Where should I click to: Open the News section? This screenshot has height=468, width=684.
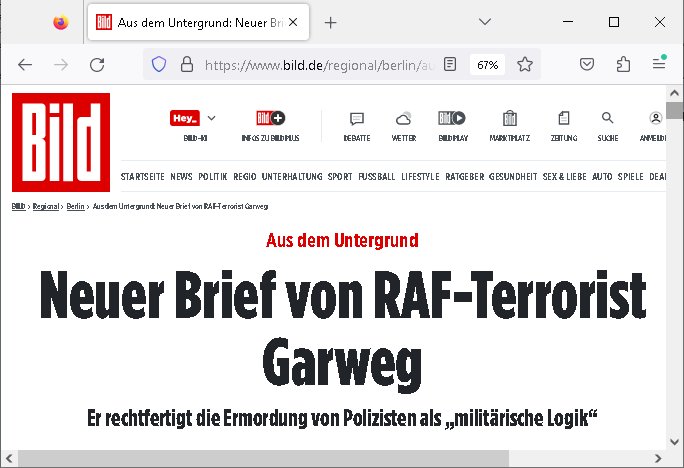click(x=181, y=177)
